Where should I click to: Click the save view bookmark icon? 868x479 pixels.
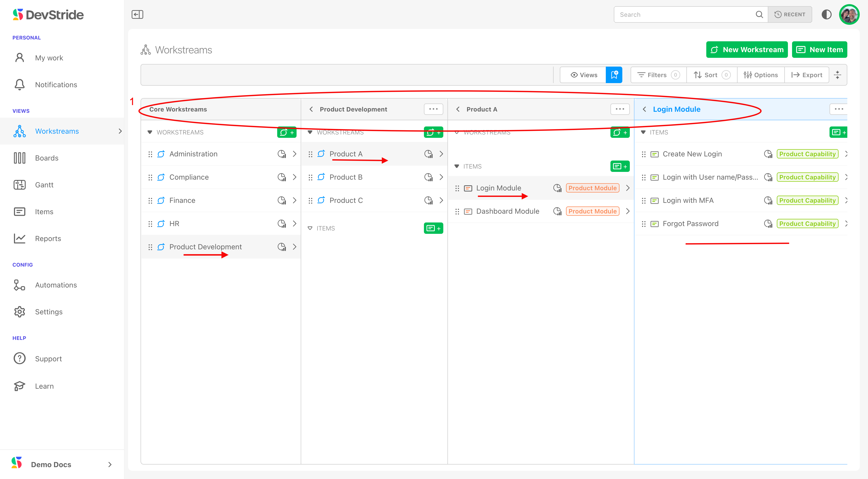tap(614, 75)
